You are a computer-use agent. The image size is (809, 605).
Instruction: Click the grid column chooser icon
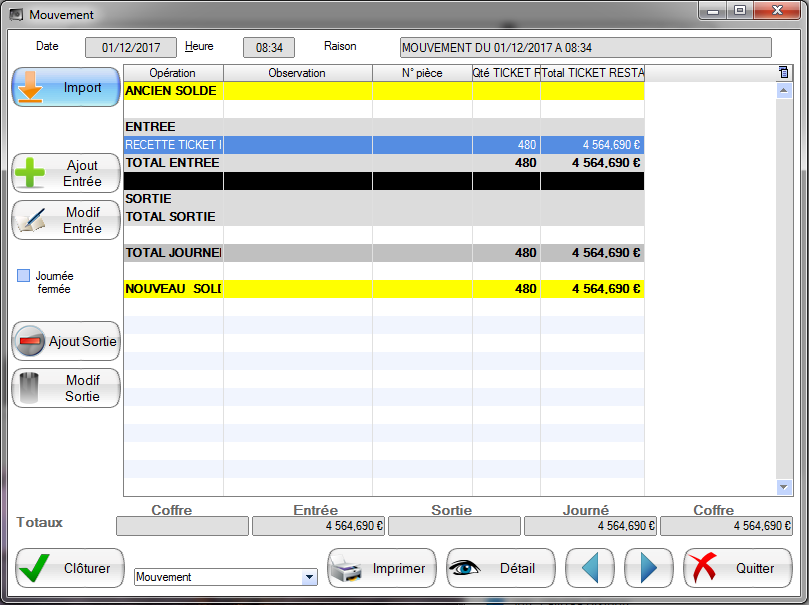[783, 72]
